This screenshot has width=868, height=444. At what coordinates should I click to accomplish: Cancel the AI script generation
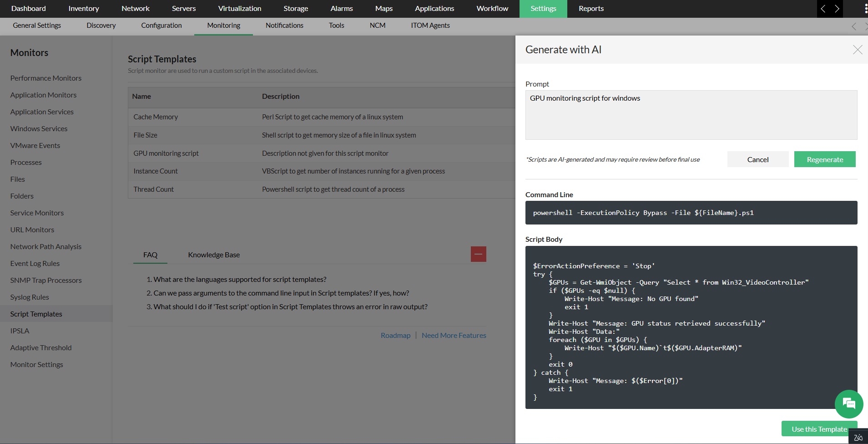point(757,159)
